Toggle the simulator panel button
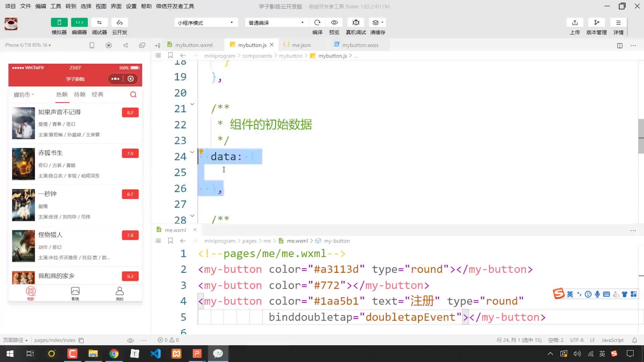The height and width of the screenshot is (362, 644). pos(59,22)
